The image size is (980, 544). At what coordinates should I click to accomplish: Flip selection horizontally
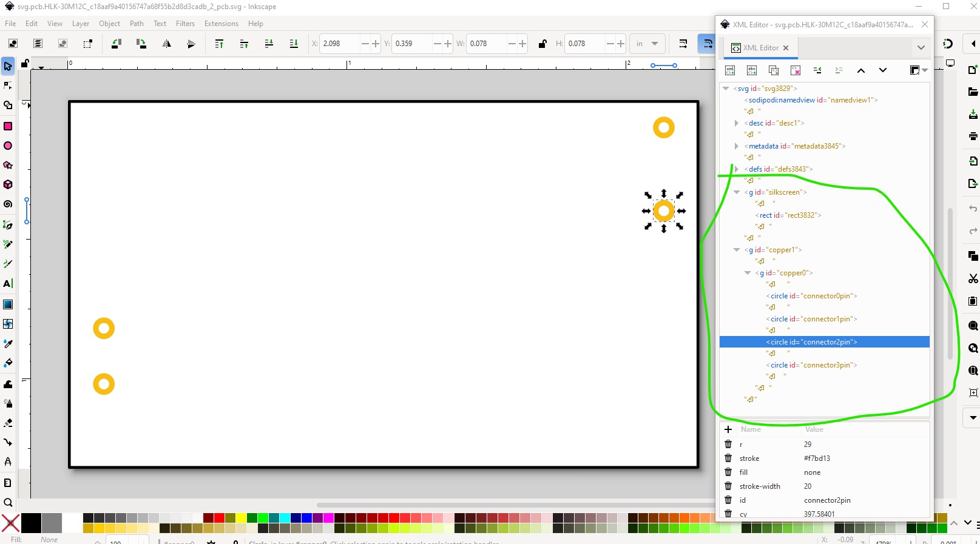coord(166,44)
